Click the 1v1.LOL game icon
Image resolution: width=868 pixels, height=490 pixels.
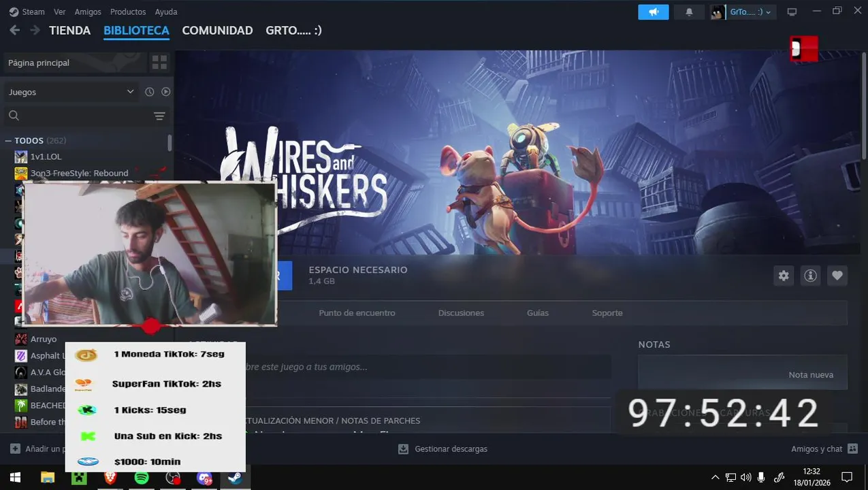point(21,157)
